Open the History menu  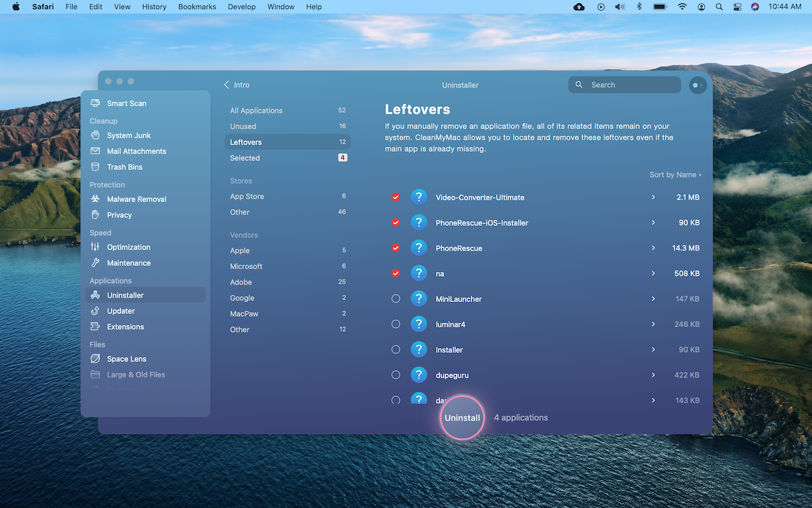pos(154,7)
